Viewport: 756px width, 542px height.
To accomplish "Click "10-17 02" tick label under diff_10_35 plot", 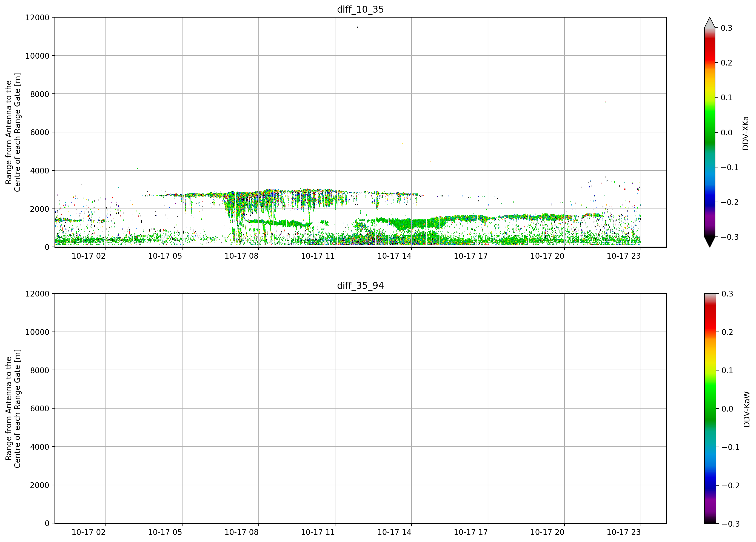I will tap(89, 256).
